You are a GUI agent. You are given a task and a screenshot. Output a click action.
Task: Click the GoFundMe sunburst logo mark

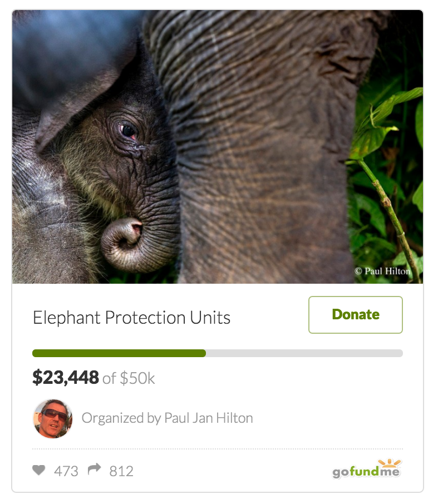[390, 463]
